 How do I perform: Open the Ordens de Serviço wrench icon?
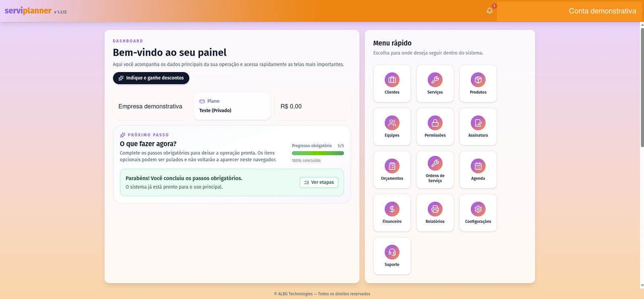coord(435,163)
